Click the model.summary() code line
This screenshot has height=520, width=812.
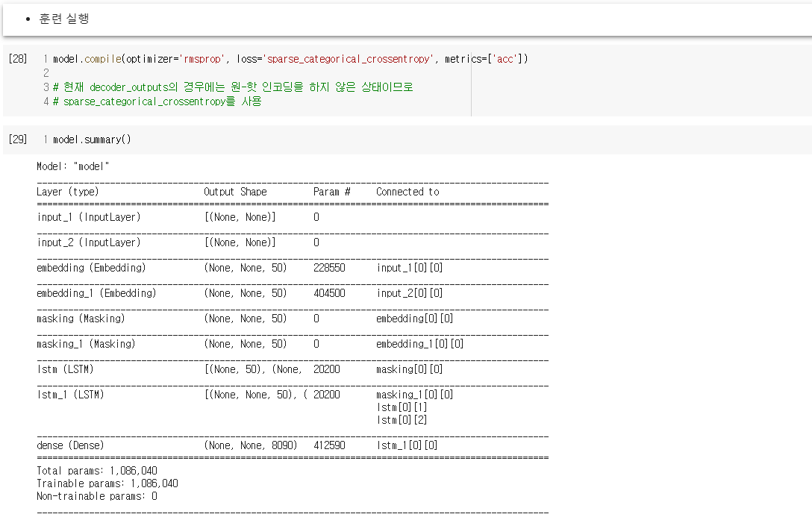coord(93,140)
